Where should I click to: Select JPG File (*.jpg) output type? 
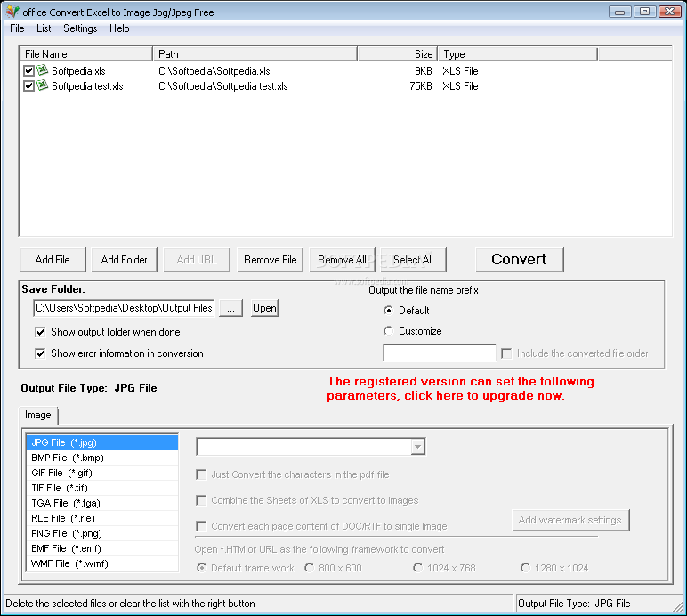pos(102,442)
